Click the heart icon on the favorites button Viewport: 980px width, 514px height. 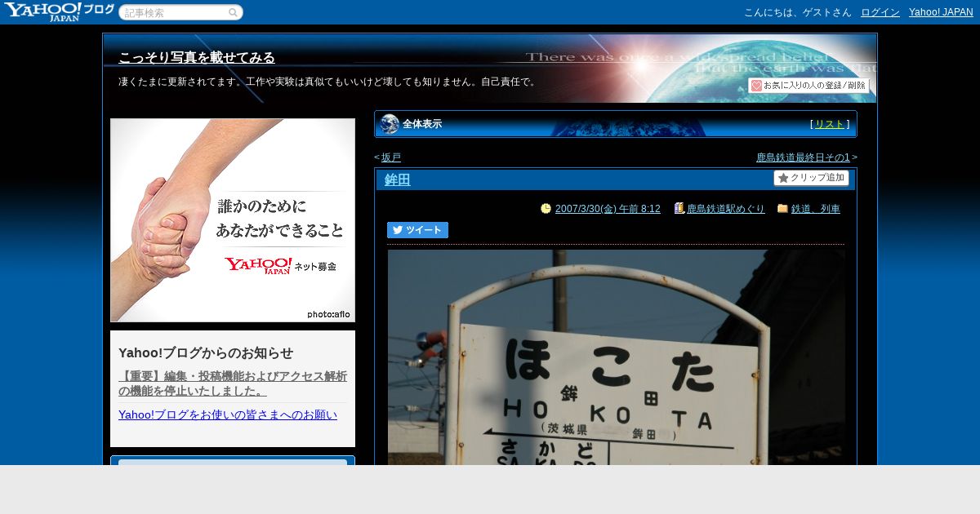click(x=756, y=86)
